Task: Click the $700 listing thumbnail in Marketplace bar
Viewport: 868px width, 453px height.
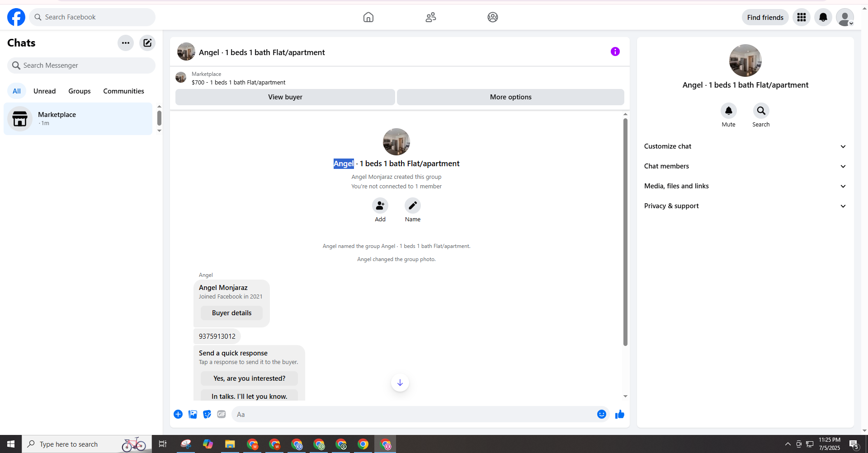Action: (181, 78)
